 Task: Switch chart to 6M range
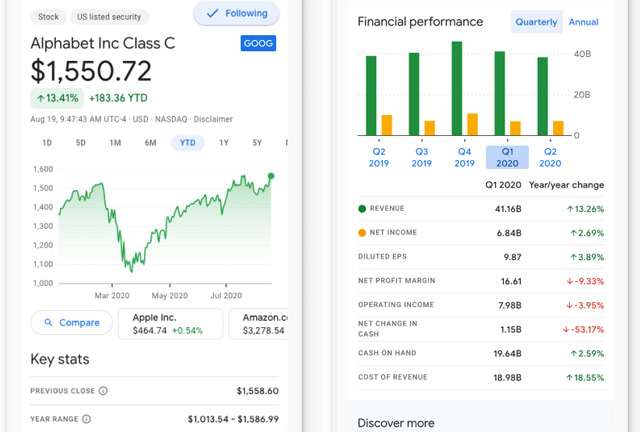pyautogui.click(x=150, y=143)
